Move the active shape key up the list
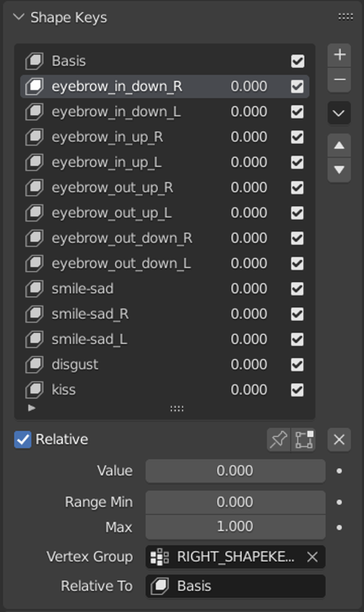 click(x=339, y=145)
